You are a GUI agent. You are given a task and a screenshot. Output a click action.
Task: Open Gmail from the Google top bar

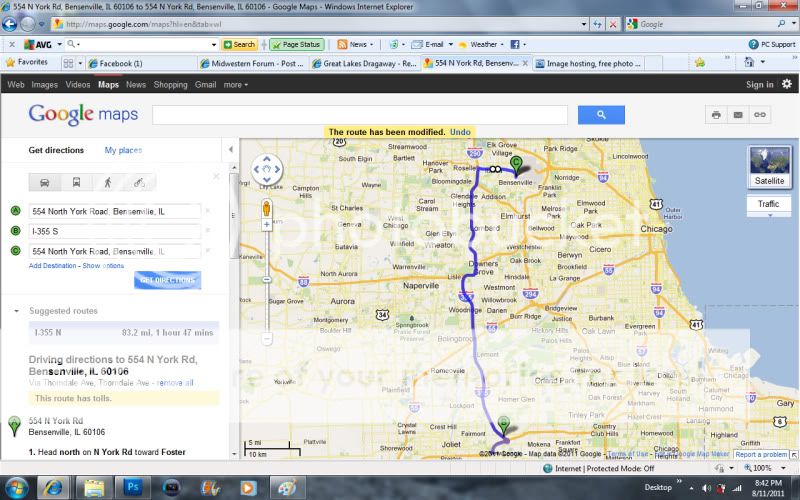[205, 85]
